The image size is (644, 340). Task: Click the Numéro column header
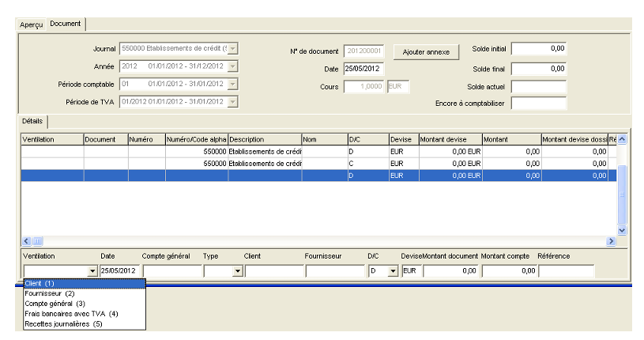click(147, 139)
